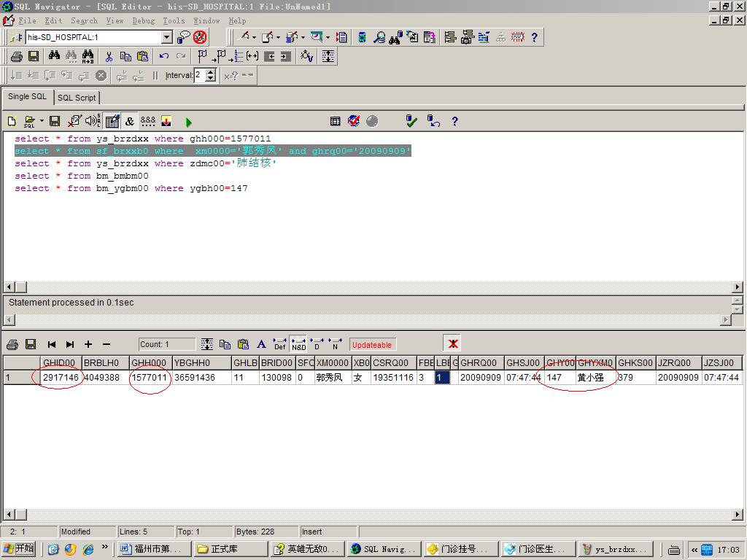Select the Single SQL tab
This screenshot has width=747, height=560.
(27, 96)
